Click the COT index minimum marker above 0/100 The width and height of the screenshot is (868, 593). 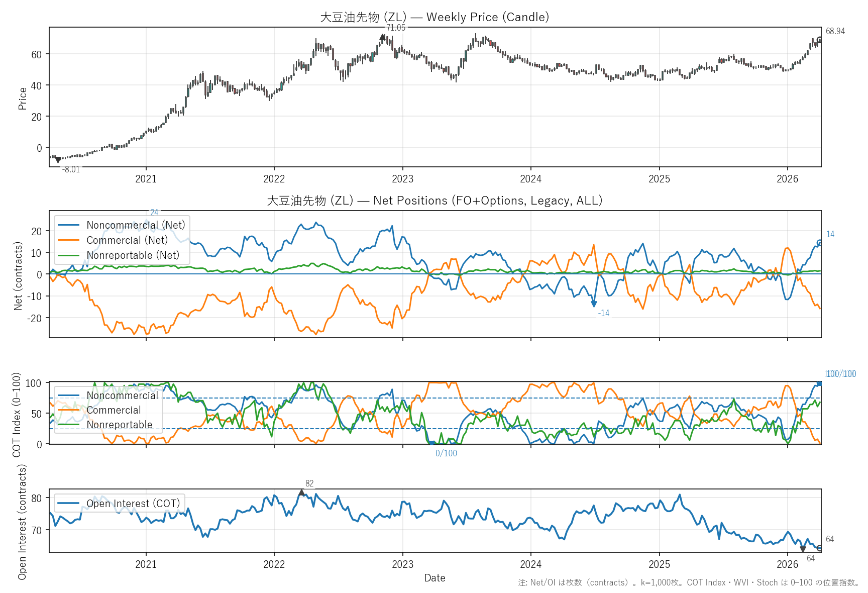(x=431, y=444)
